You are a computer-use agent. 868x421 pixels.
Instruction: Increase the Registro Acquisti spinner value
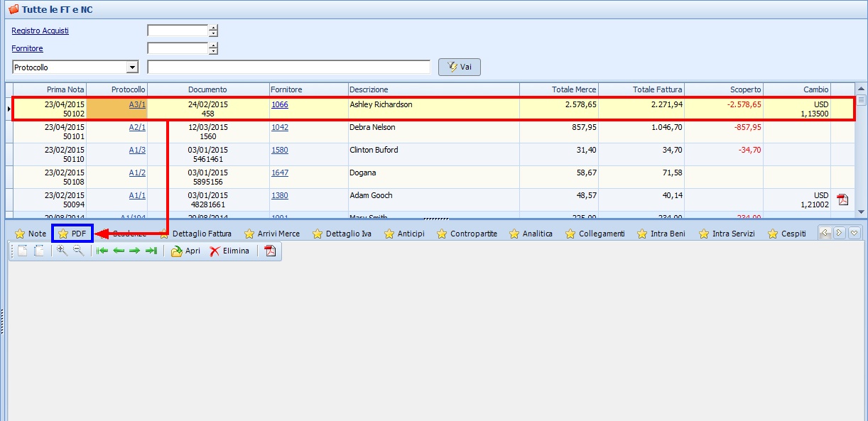point(213,28)
